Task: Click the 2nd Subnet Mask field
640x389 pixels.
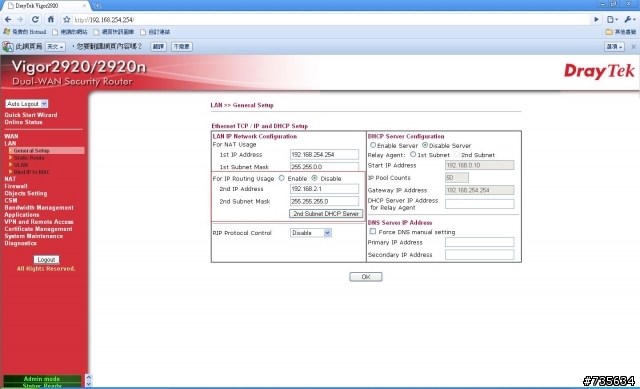Action: tap(324, 201)
